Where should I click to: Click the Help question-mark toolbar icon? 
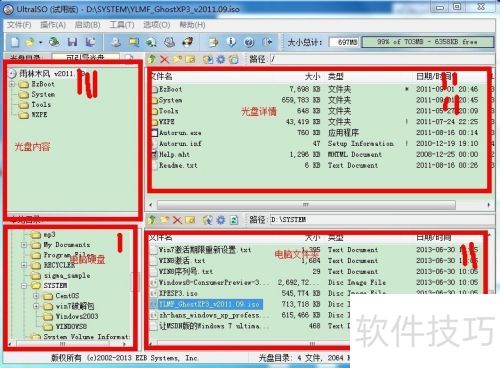(x=249, y=42)
